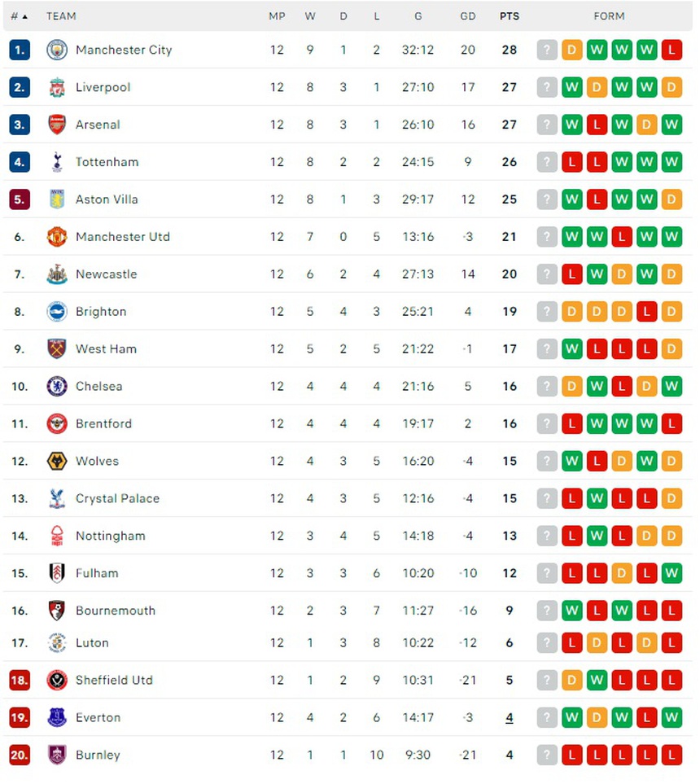Open the Tottenham club badge
Screen dimensions: 700x784
[56, 162]
